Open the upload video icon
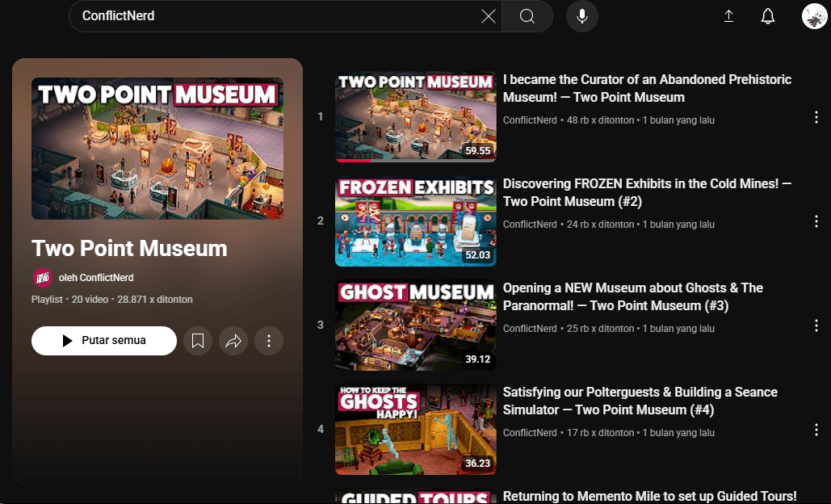 (x=728, y=16)
